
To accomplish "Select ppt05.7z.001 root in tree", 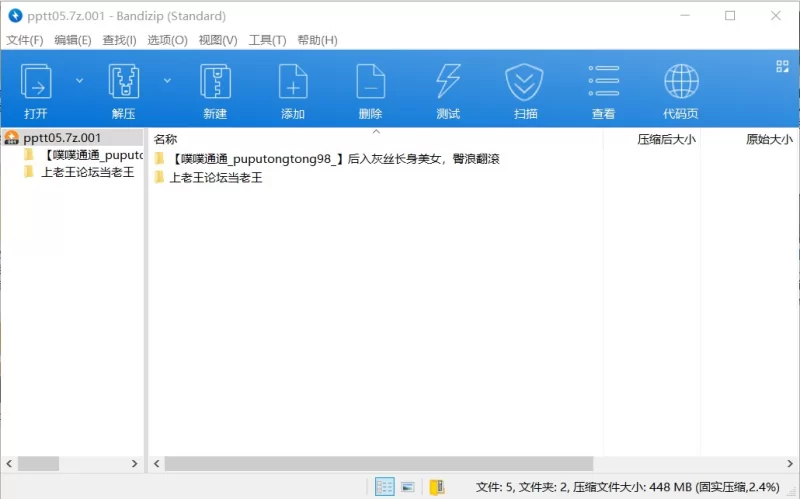I will click(x=62, y=138).
